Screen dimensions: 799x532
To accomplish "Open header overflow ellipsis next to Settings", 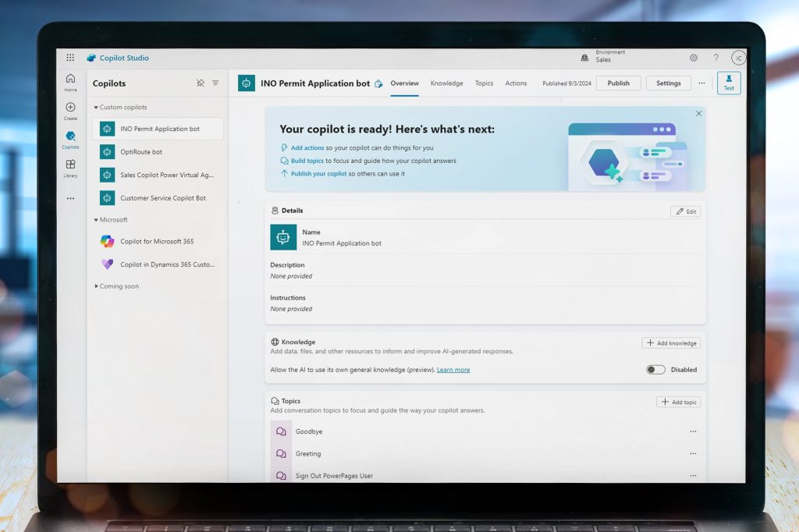I will [x=701, y=83].
